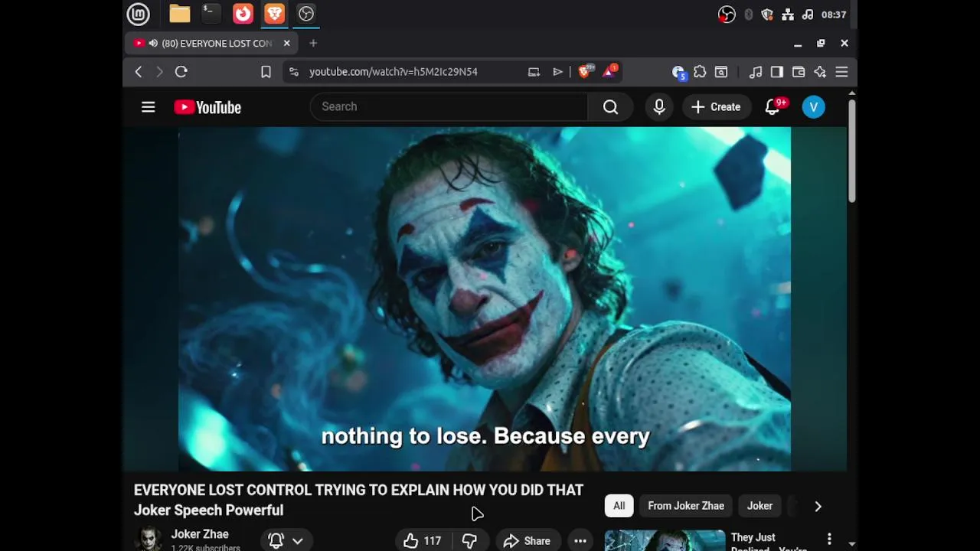Open the Bluetooth tray icon
This screenshot has width=980, height=551.
click(x=749, y=15)
